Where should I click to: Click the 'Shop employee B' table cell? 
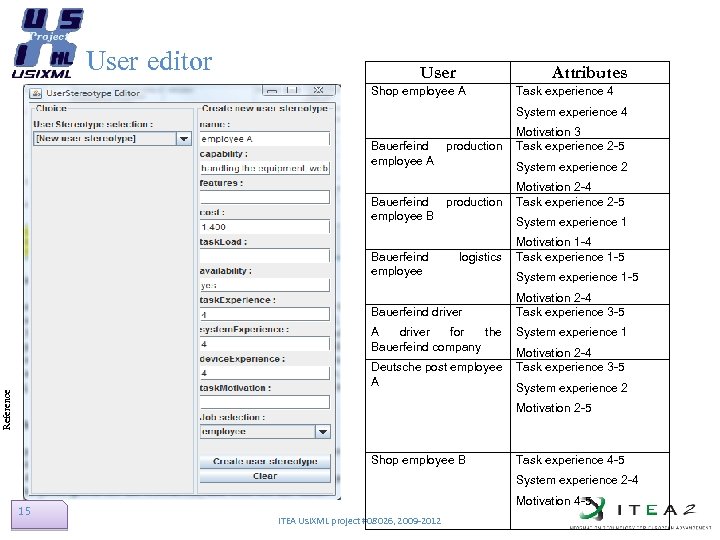[438, 491]
